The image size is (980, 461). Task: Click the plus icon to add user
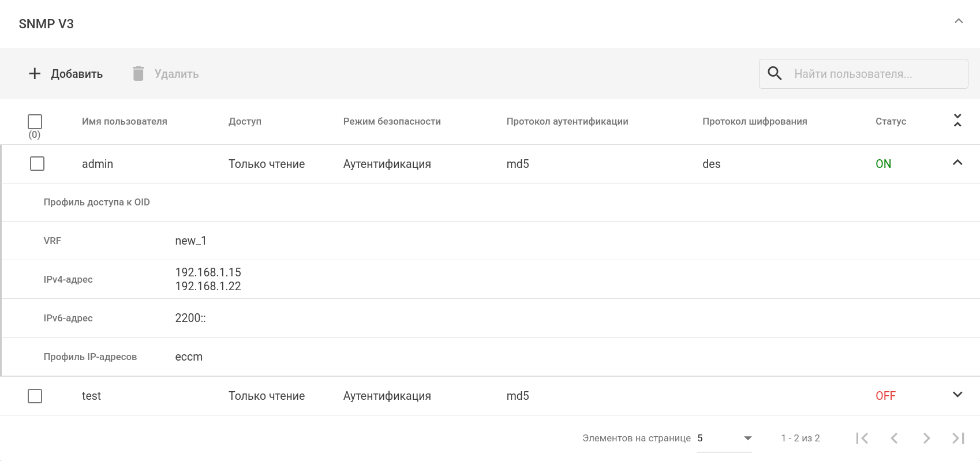click(x=35, y=74)
